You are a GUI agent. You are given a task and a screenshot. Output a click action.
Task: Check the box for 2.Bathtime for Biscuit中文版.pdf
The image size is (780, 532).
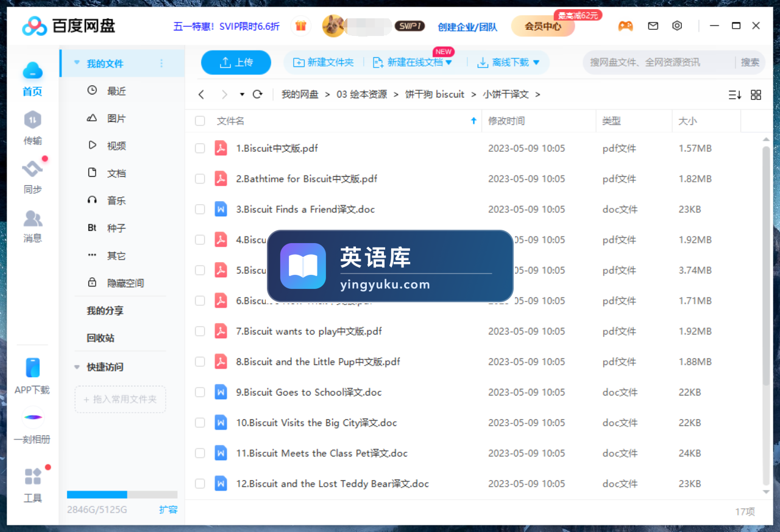click(x=200, y=179)
